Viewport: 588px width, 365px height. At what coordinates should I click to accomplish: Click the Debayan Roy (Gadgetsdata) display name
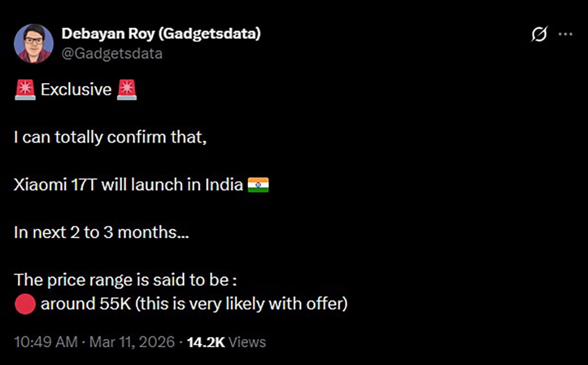tap(161, 34)
